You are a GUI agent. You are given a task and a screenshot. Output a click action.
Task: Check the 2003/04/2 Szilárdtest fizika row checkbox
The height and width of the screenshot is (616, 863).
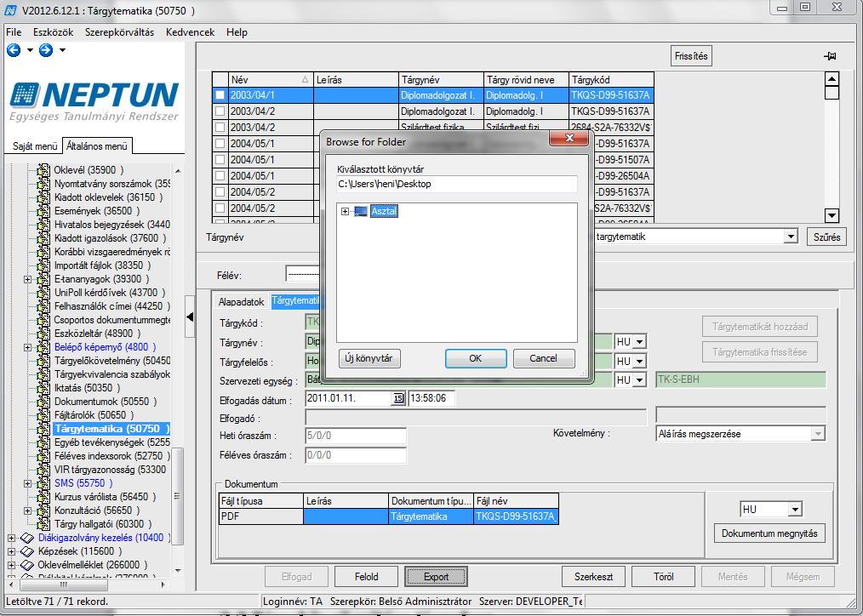tap(220, 127)
